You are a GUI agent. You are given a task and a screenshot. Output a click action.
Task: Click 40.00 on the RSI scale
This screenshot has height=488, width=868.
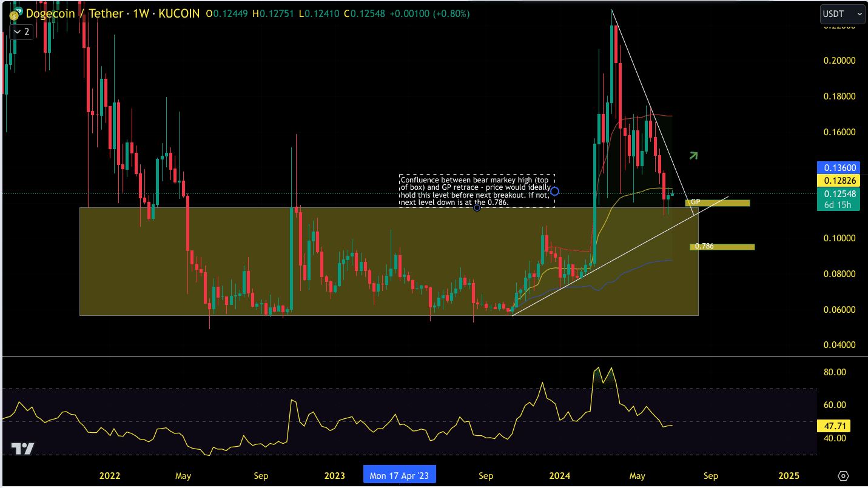(835, 438)
